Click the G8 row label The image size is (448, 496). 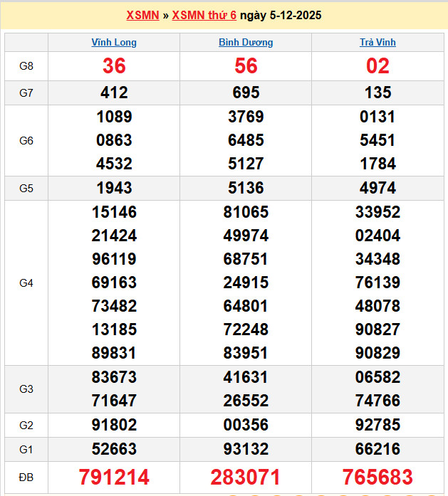coord(26,66)
